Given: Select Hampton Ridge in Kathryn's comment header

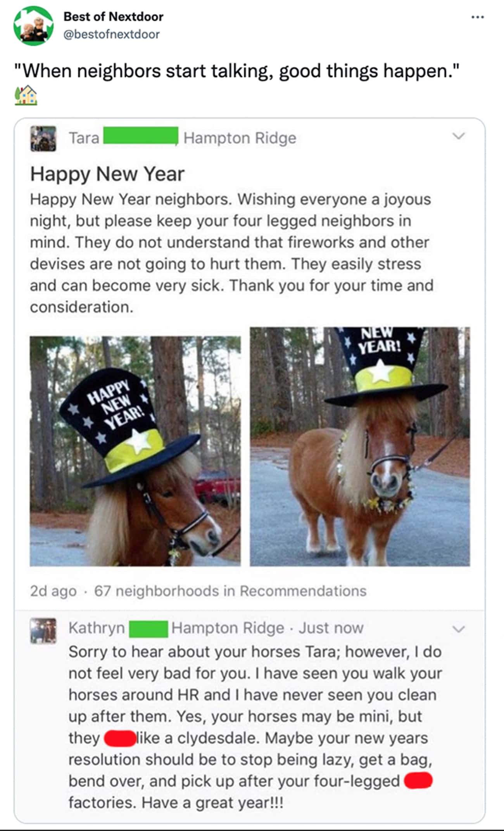Looking at the screenshot, I should pyautogui.click(x=228, y=628).
